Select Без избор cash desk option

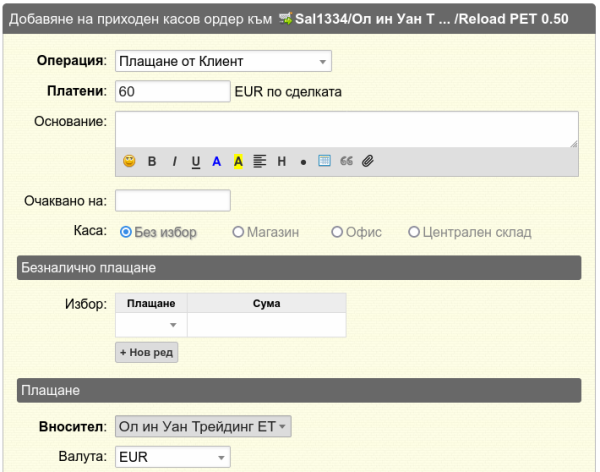point(126,232)
